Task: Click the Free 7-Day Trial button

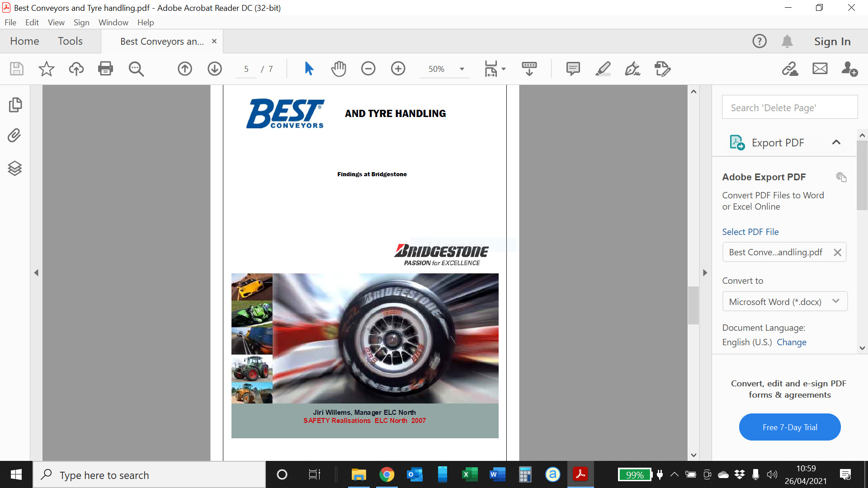Action: [x=789, y=427]
